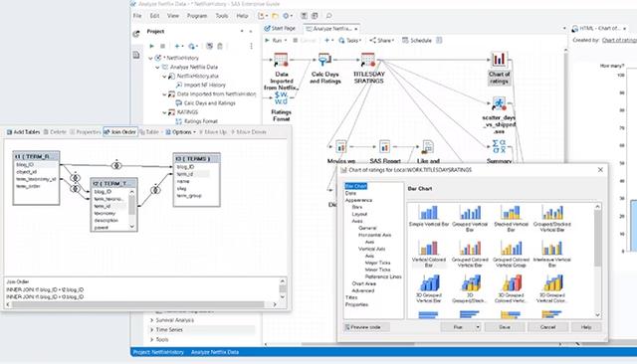Switch to the Start Page tab
637x364 pixels.
tap(280, 29)
